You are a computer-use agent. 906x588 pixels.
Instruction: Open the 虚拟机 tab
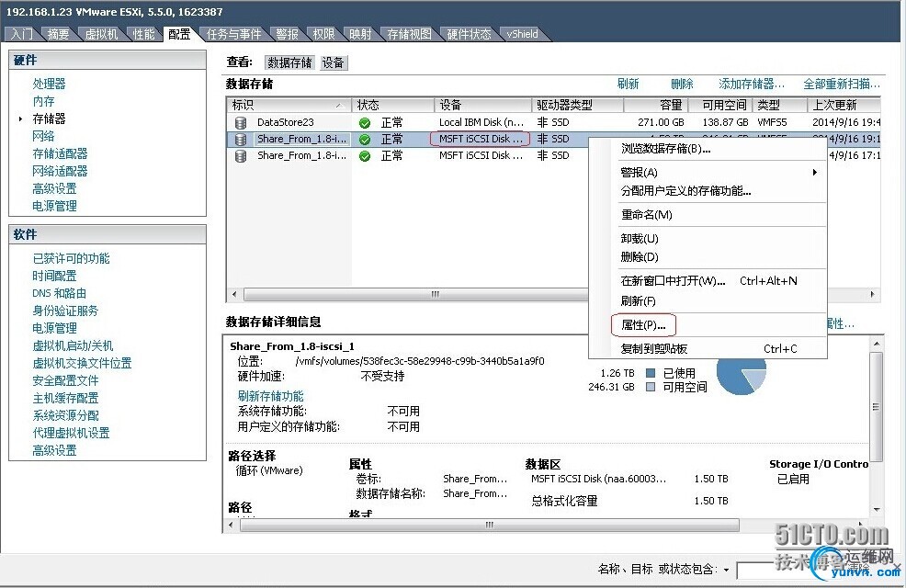coord(101,34)
